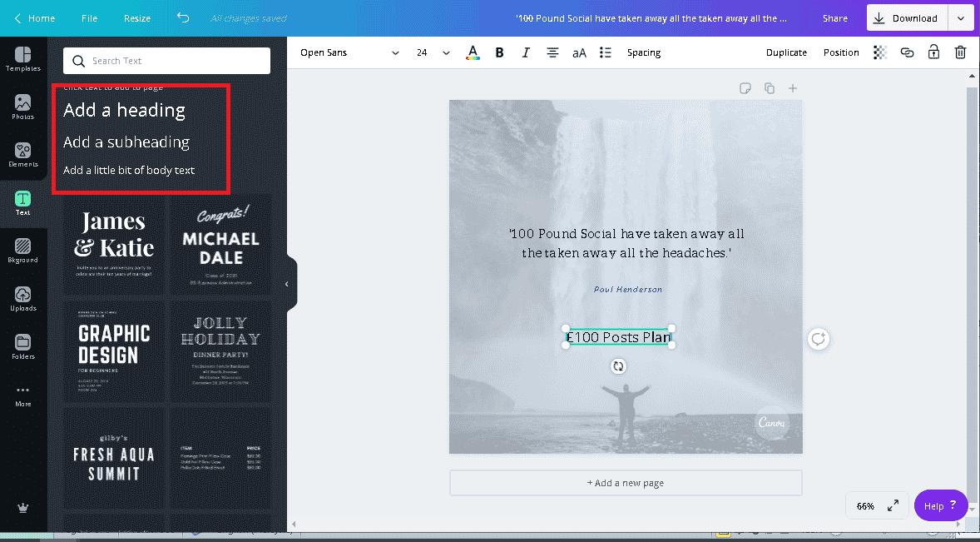Open the Transparency checkerboard icon
This screenshot has width=980, height=542.
click(x=880, y=52)
